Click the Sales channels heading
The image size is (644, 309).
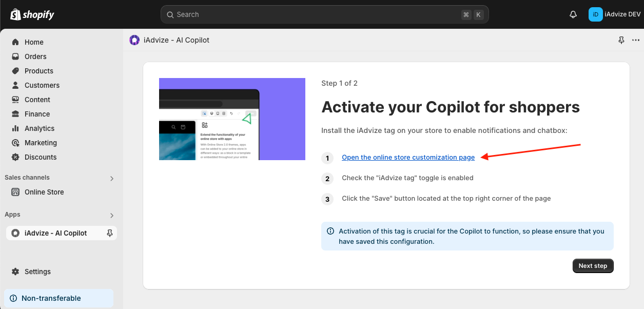click(x=27, y=178)
